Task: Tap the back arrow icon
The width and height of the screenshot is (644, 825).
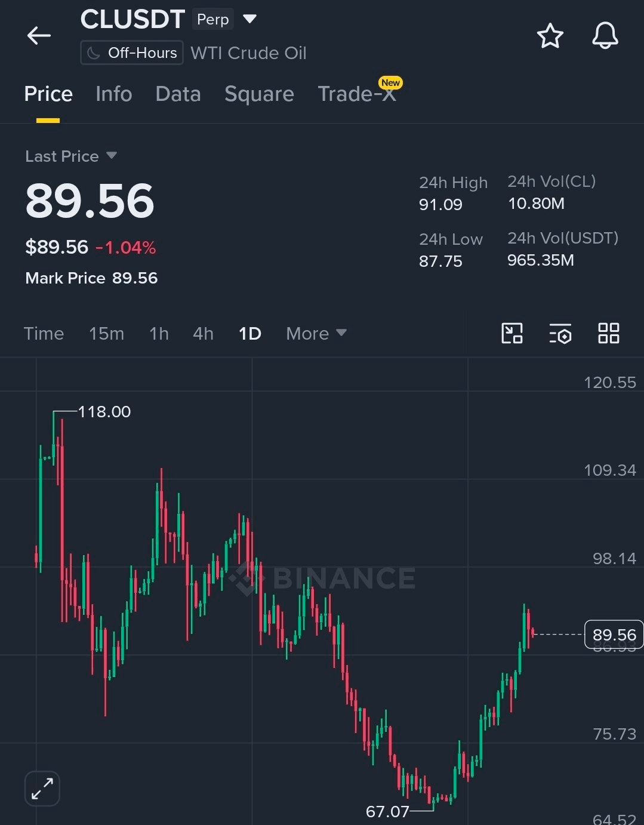Action: pos(39,36)
